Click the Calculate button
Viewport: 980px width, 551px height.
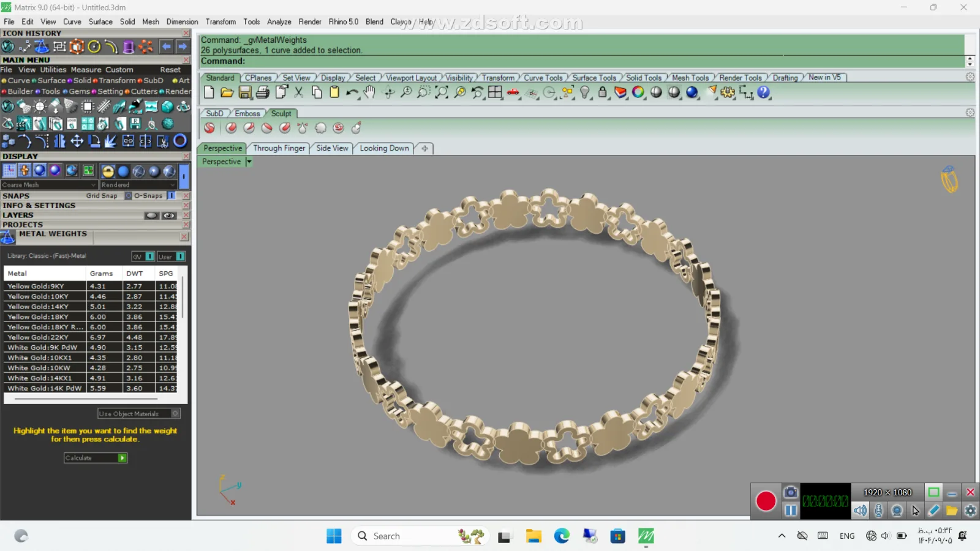[x=96, y=458]
